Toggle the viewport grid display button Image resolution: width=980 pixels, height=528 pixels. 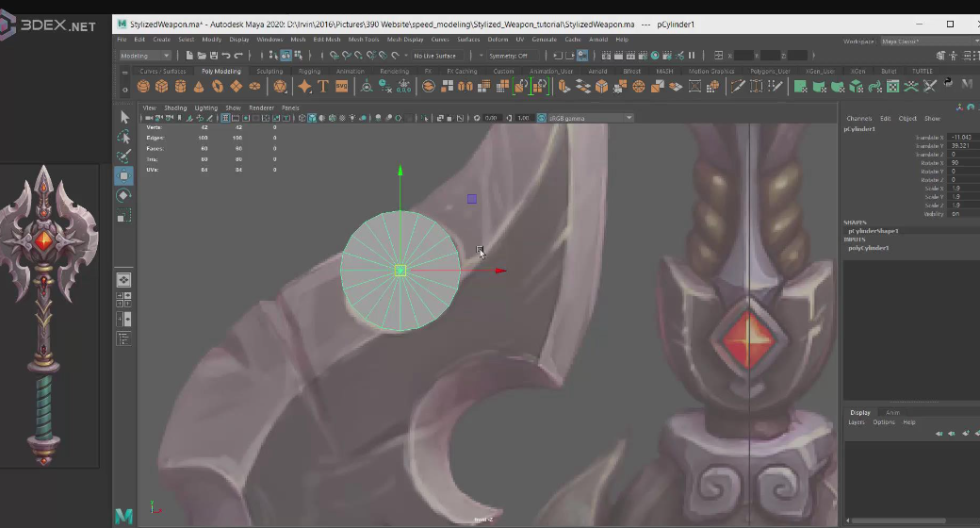coord(226,118)
